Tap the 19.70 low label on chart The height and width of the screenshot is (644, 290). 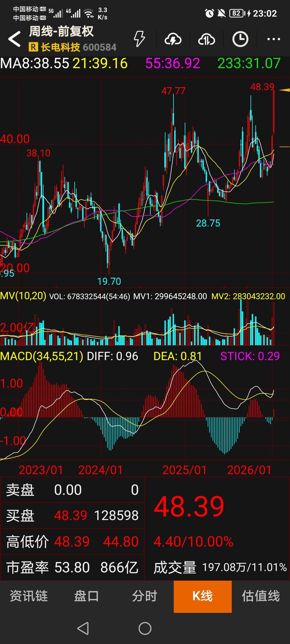[x=109, y=281]
